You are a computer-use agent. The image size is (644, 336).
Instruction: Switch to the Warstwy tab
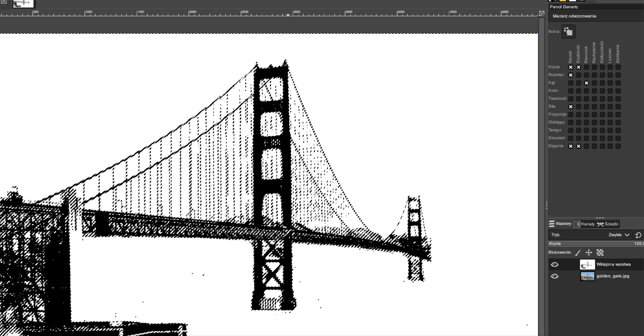pos(560,224)
